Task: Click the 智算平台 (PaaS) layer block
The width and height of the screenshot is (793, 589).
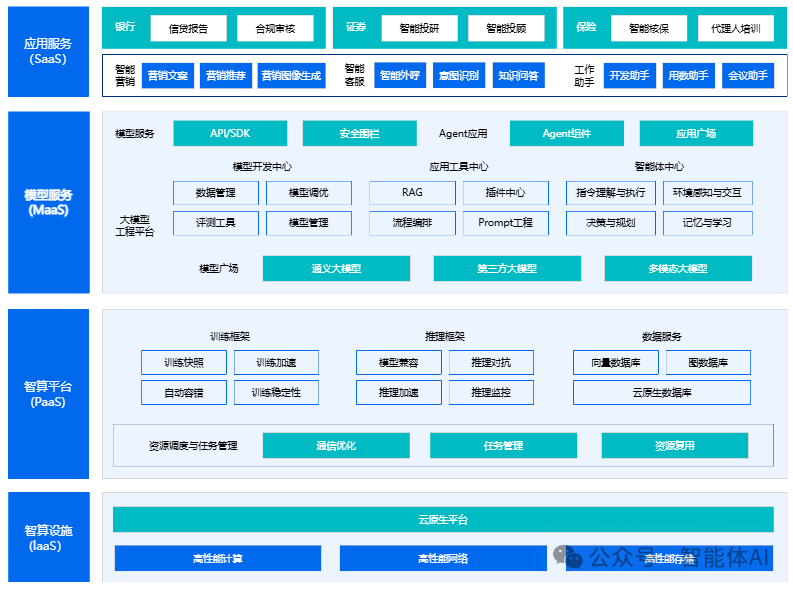Action: [x=49, y=394]
